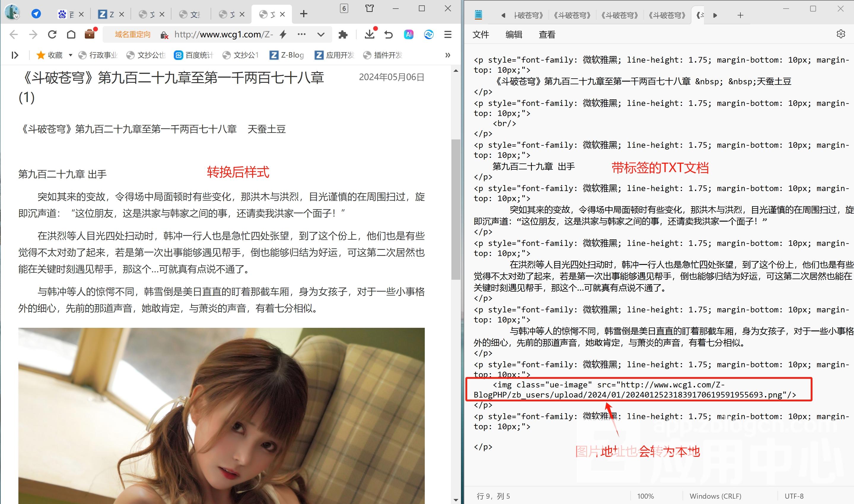This screenshot has height=504, width=854.
Task: Close the active browser tab
Action: [282, 14]
